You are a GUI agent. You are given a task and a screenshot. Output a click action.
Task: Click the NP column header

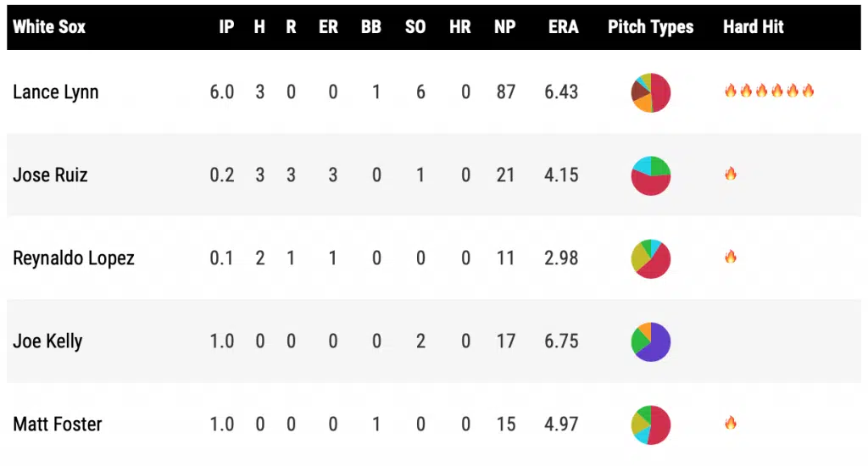[505, 27]
